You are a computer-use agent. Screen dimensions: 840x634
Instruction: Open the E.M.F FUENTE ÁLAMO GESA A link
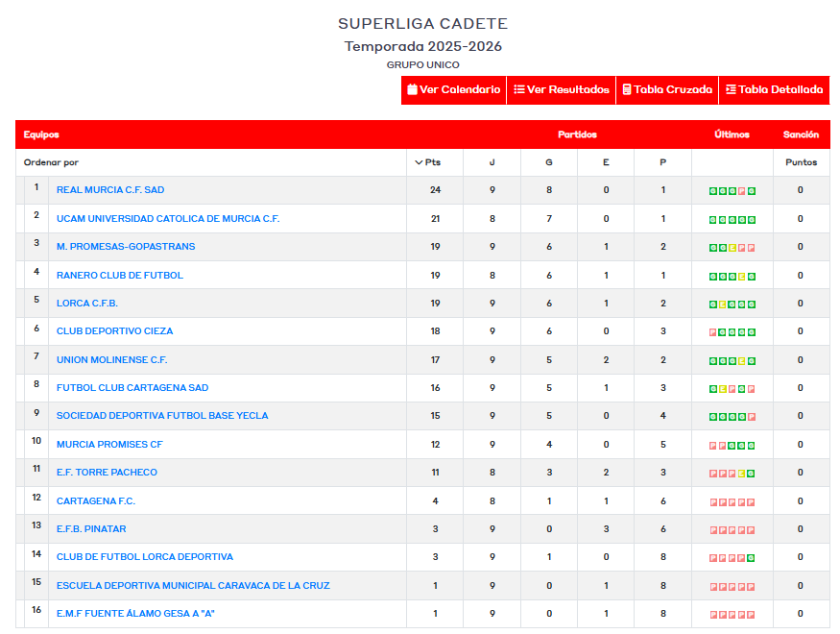point(135,614)
